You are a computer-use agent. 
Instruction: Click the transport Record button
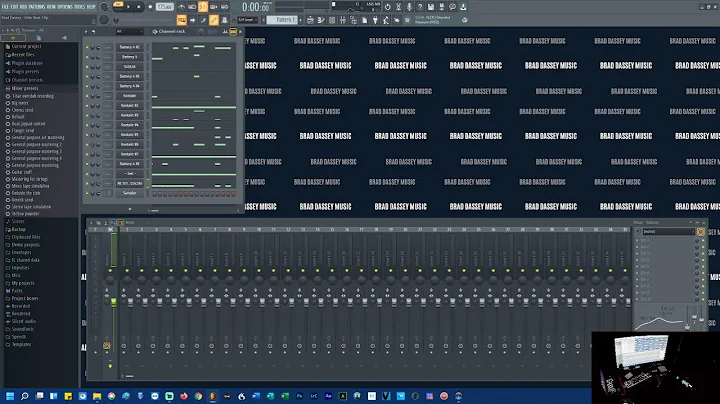(x=150, y=7)
